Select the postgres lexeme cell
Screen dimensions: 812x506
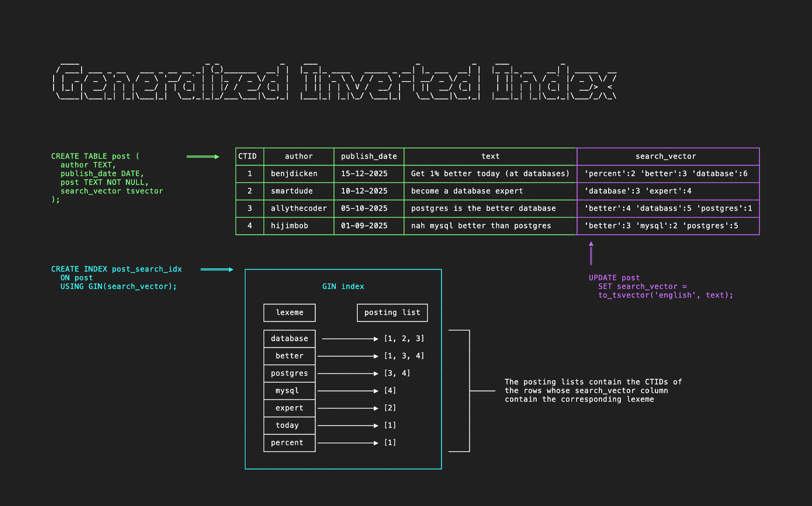tap(289, 373)
